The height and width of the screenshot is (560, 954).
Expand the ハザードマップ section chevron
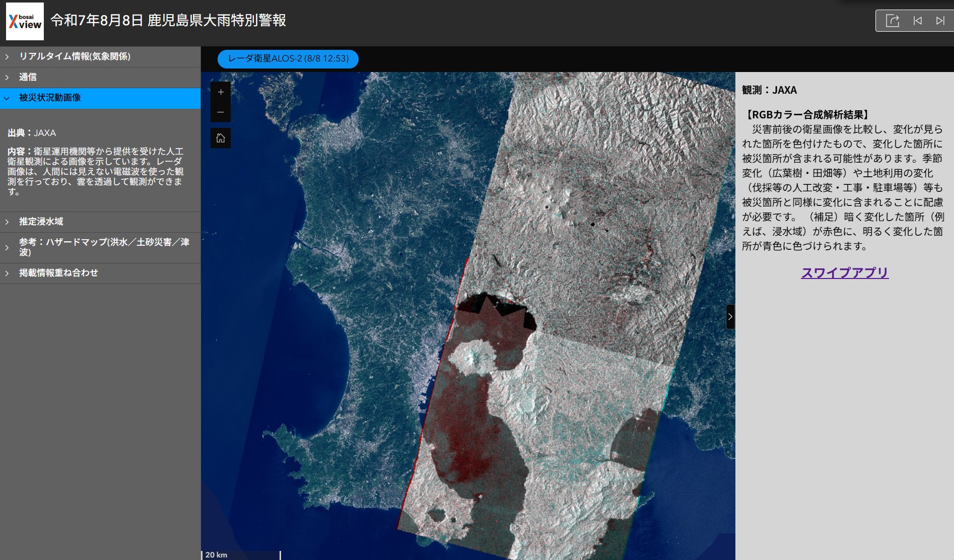(7, 248)
